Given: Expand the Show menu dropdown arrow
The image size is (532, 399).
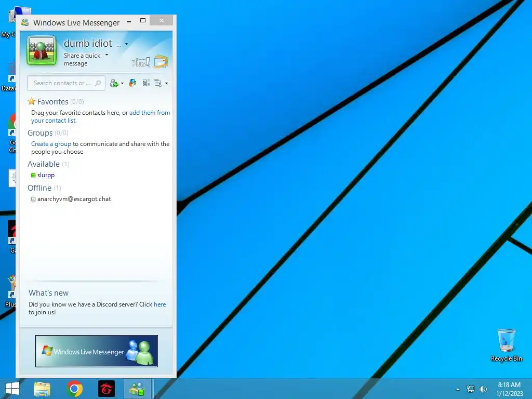Looking at the screenshot, I should (x=166, y=84).
